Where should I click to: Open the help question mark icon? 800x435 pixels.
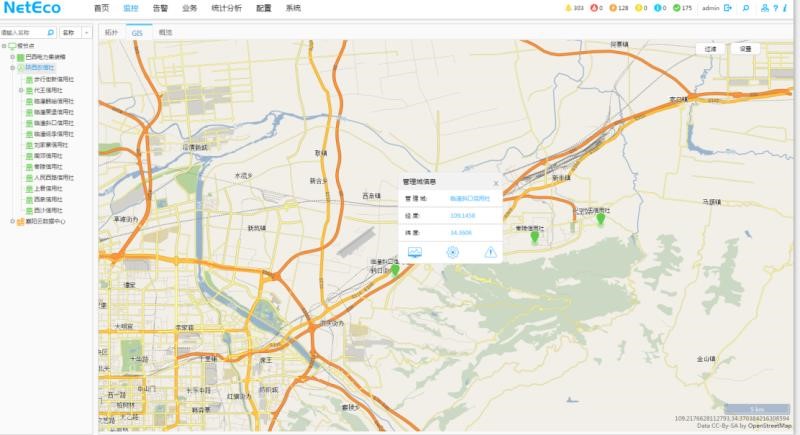[x=775, y=8]
